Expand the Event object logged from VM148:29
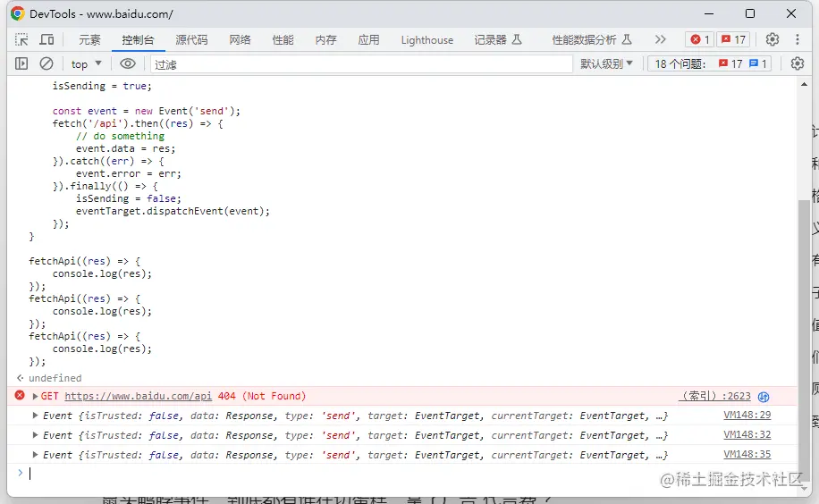The image size is (819, 504). point(35,416)
